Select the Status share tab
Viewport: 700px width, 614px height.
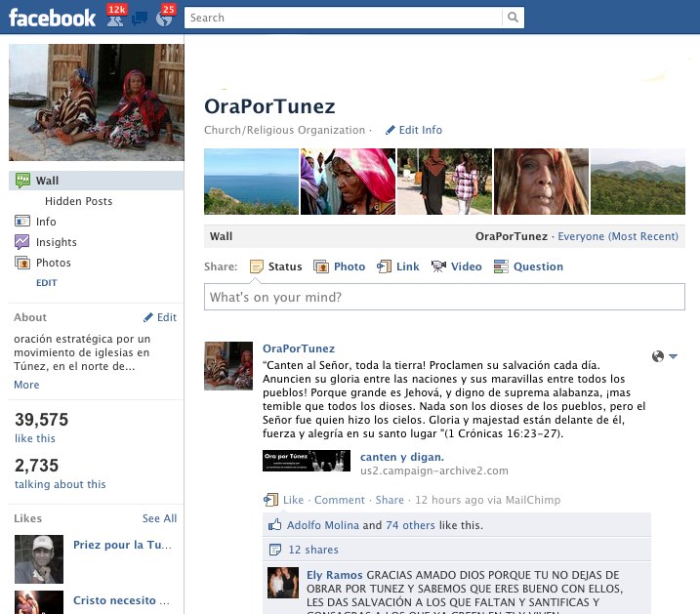click(x=285, y=266)
